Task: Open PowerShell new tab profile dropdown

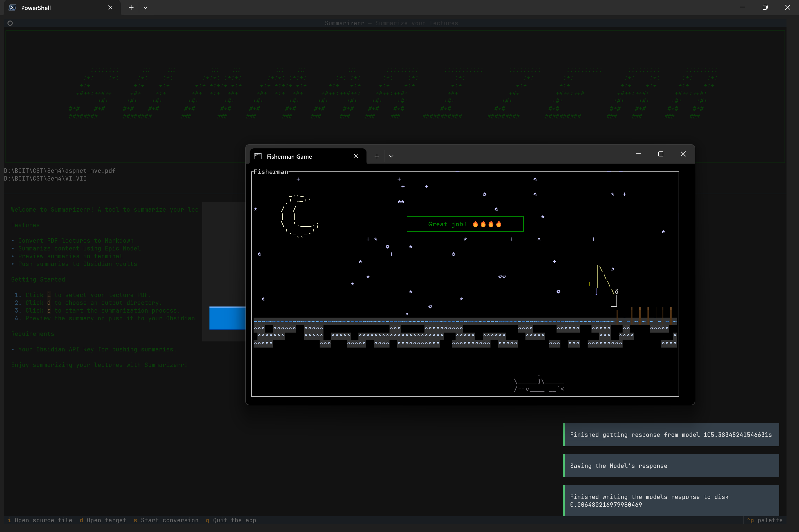Action: click(x=146, y=7)
